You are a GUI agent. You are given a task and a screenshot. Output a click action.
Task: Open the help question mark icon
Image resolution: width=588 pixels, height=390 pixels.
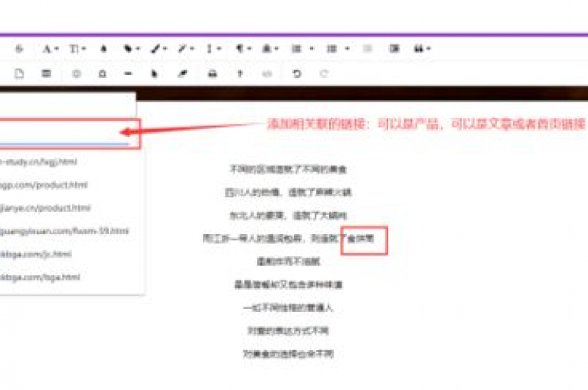click(240, 74)
